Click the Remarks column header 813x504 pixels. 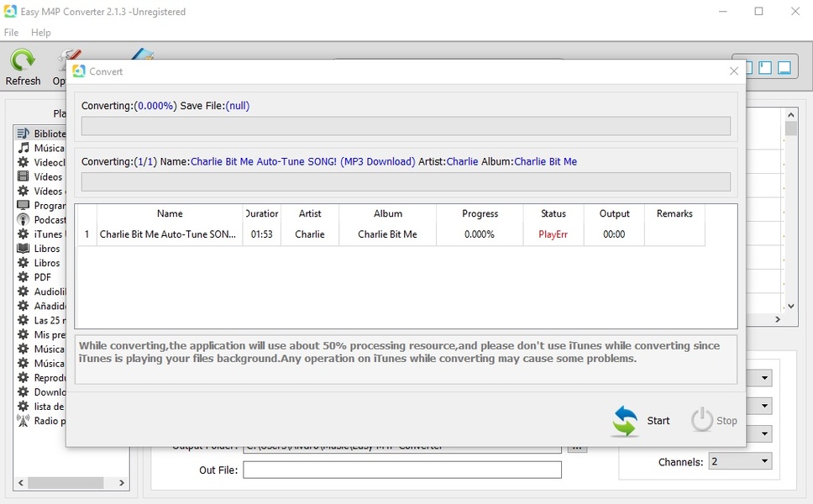pos(674,213)
